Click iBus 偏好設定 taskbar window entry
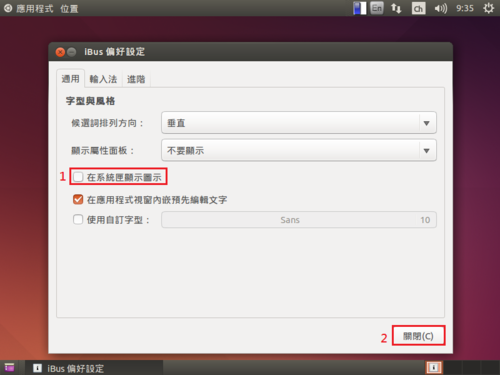500x375 pixels. (x=69, y=368)
